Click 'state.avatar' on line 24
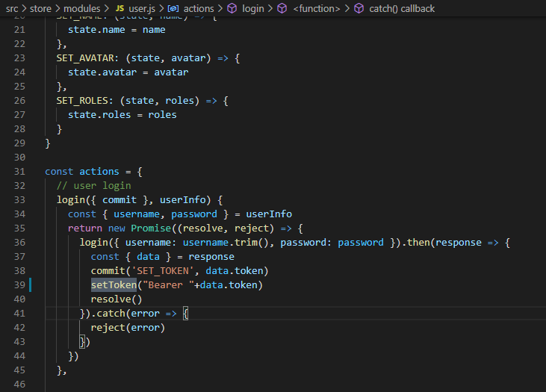Screen dimensions: 546x392 coord(102,72)
